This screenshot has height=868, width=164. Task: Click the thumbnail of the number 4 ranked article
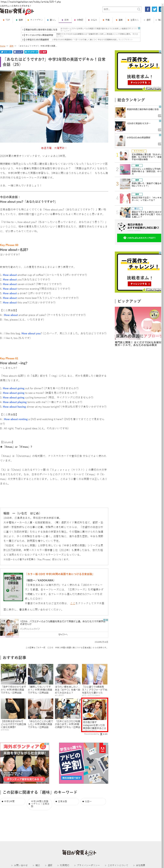[125, 198]
